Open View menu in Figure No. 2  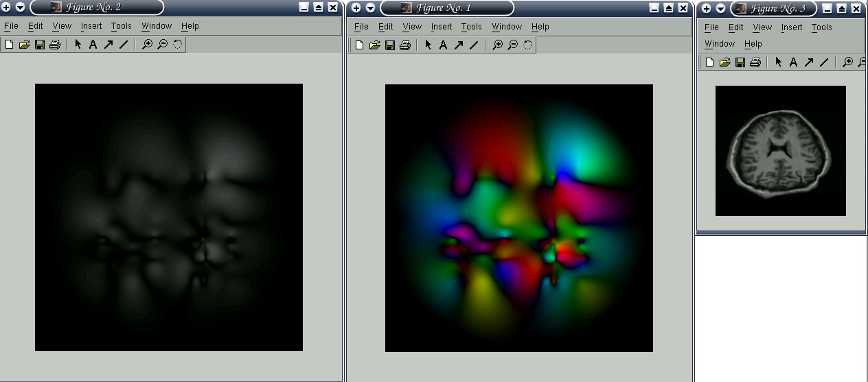click(x=62, y=26)
